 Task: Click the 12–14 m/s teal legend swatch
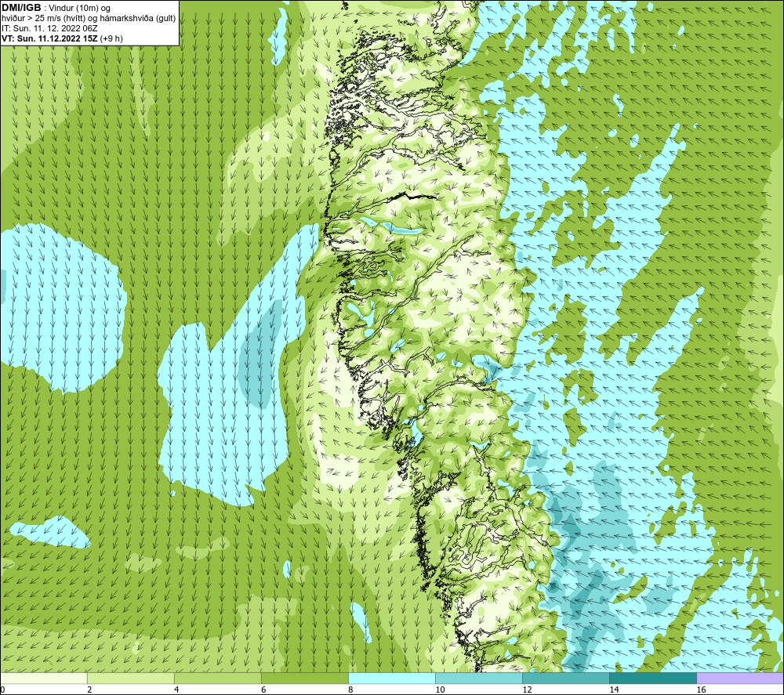tap(565, 678)
